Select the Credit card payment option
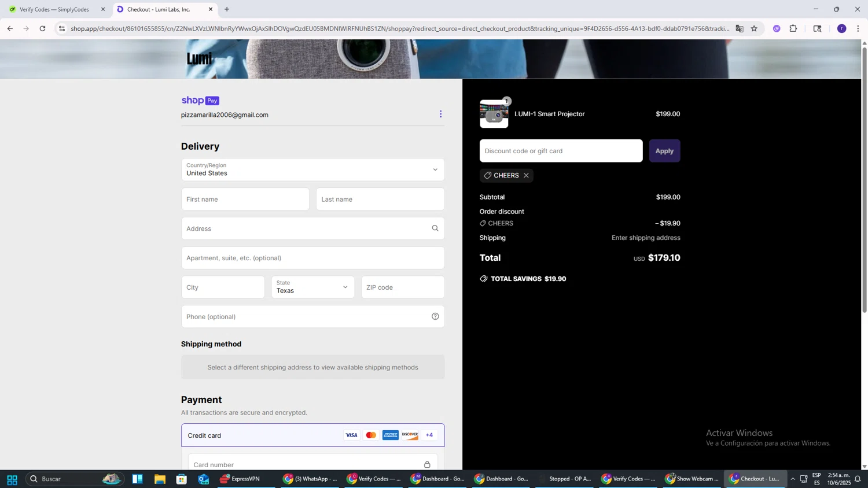 [313, 435]
